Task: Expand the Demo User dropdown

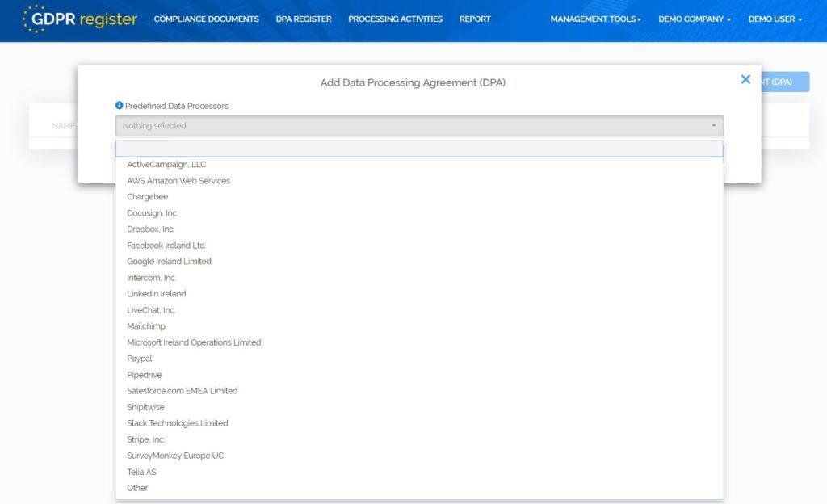Action: (x=775, y=19)
